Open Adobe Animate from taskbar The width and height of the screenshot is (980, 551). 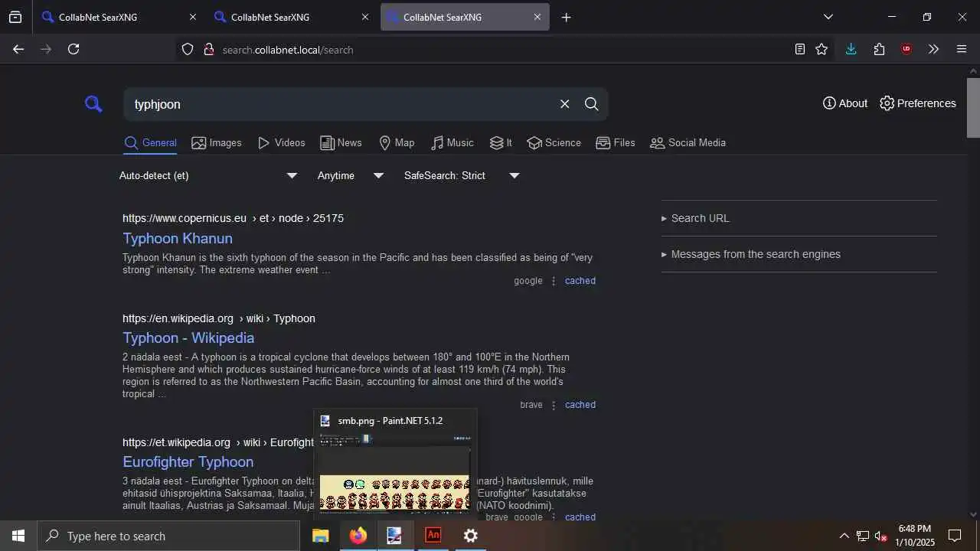pyautogui.click(x=433, y=536)
